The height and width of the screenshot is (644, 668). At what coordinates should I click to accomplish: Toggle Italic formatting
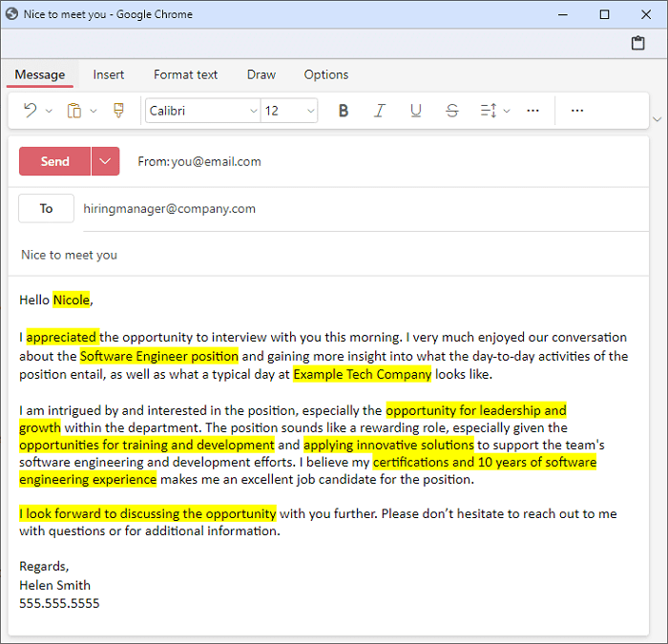pyautogui.click(x=380, y=111)
